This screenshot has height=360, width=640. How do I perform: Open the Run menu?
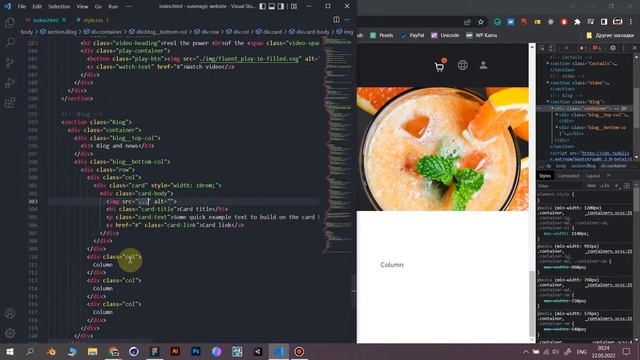(x=113, y=7)
